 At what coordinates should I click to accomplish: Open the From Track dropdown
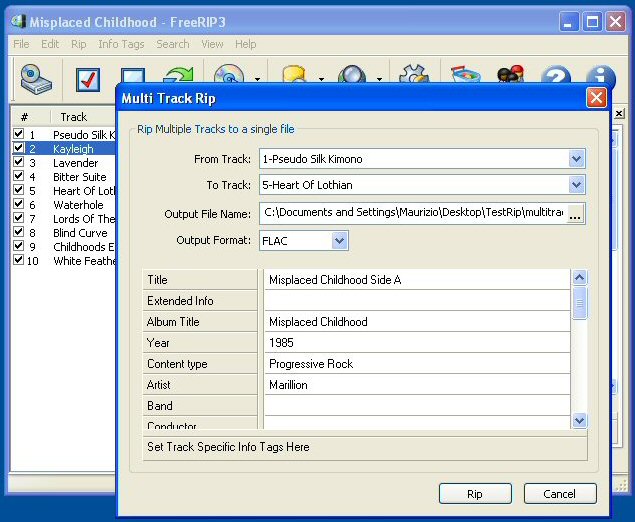click(576, 159)
